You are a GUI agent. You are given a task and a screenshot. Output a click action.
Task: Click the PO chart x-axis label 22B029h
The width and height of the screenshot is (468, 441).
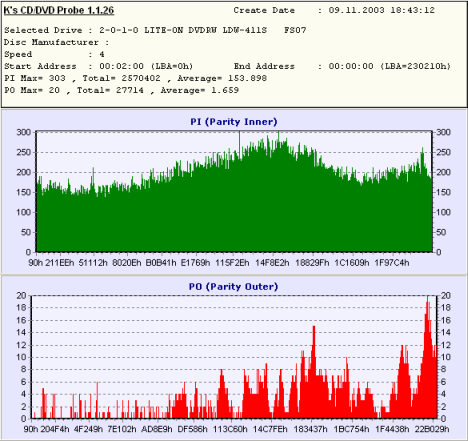432,429
